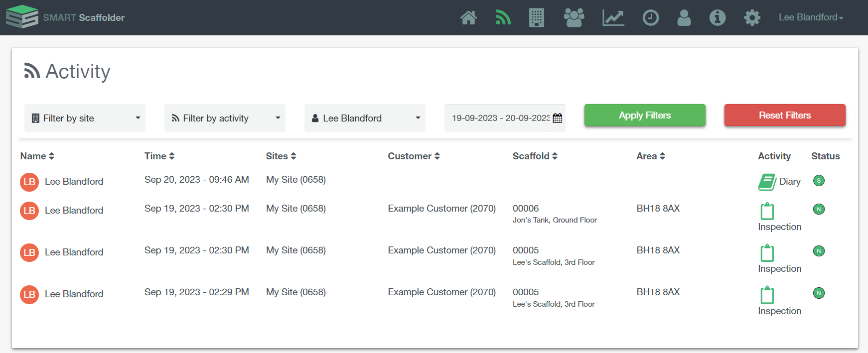The image size is (868, 353).
Task: Click the "Activity" column header in the table
Action: pyautogui.click(x=774, y=156)
